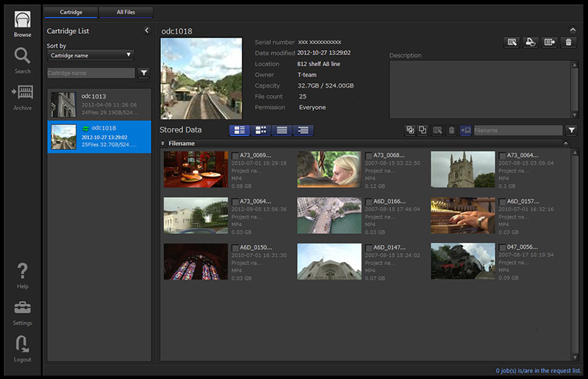Screen dimensions: 588x379
Task: Tick the checkbox for A6D_0166 file
Action: coord(369,202)
